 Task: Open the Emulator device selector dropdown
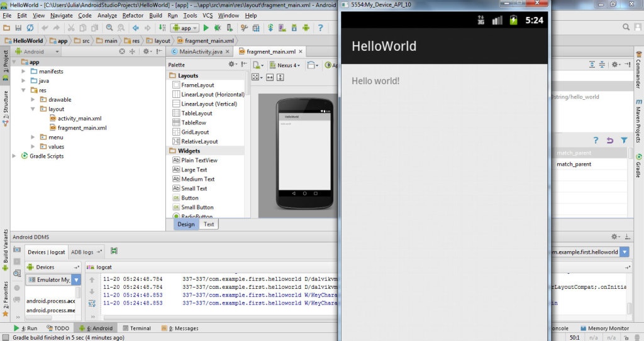53,280
